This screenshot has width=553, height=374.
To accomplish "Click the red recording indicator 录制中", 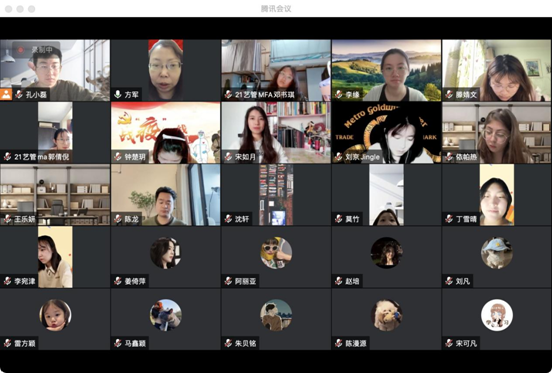I will click(36, 50).
